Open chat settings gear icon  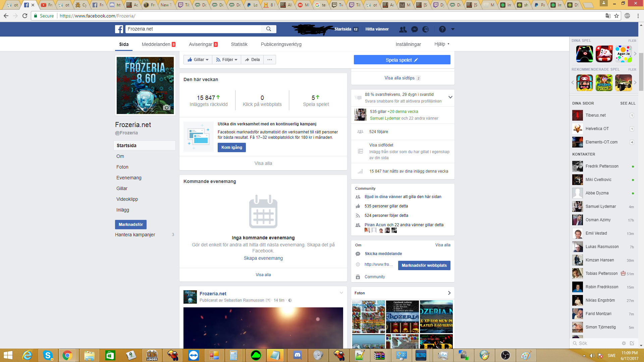[x=624, y=343]
